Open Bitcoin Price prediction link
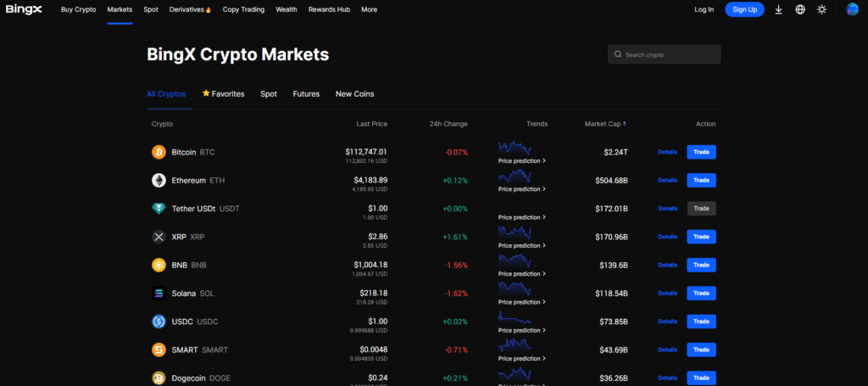The height and width of the screenshot is (386, 868). (522, 160)
